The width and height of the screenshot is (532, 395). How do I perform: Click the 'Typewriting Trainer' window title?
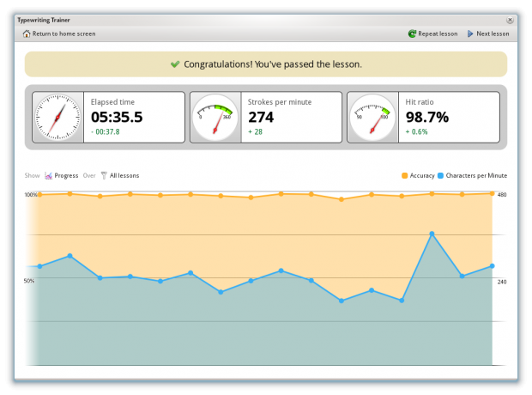44,20
